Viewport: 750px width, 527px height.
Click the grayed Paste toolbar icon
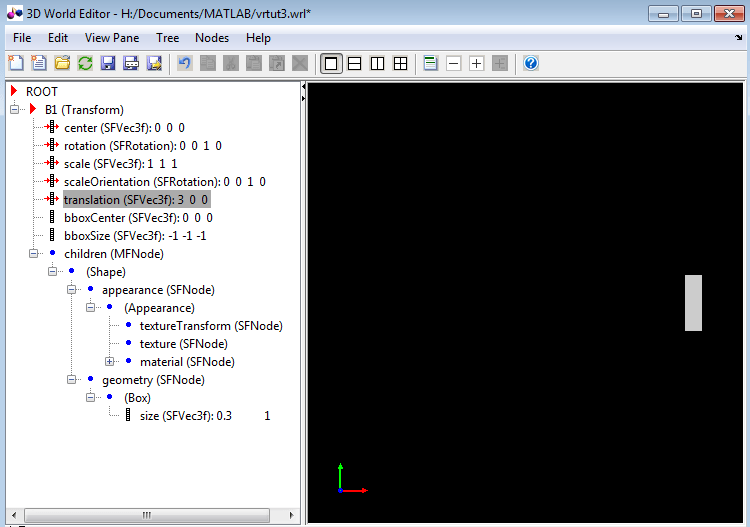pos(254,63)
